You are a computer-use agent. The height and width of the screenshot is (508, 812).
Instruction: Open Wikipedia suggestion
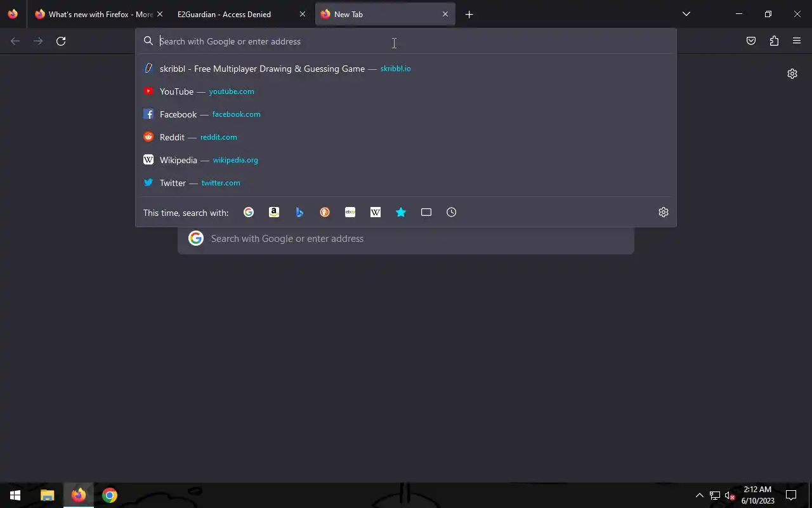406,160
